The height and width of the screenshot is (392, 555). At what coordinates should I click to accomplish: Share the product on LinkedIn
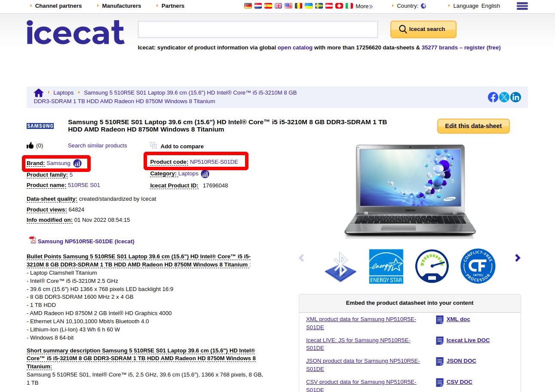[x=515, y=97]
